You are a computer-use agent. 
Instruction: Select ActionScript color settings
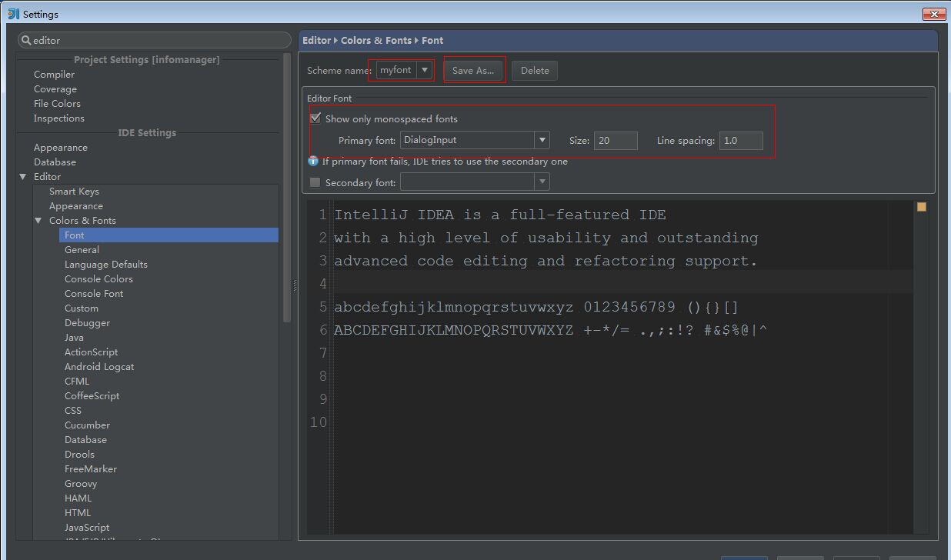point(91,352)
